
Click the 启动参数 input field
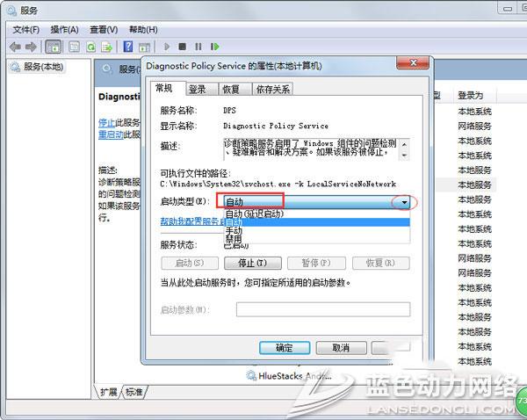click(x=322, y=309)
